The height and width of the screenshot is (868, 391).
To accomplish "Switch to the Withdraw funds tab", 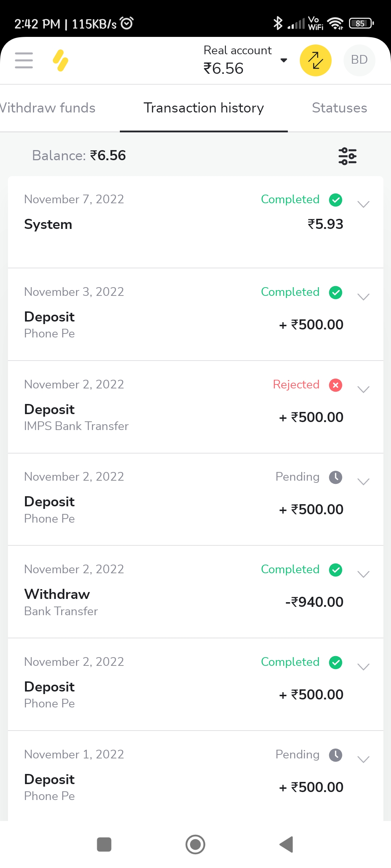I will (48, 108).
